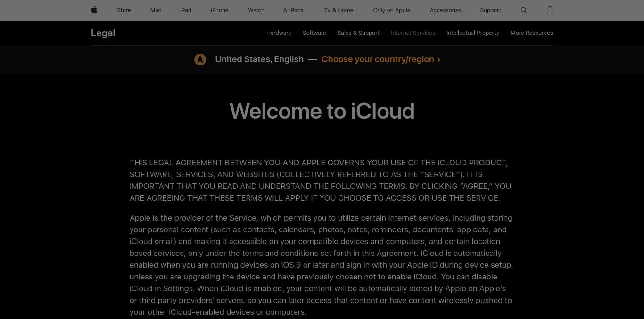Click the Welcome to iCloud heading

pos(322,111)
